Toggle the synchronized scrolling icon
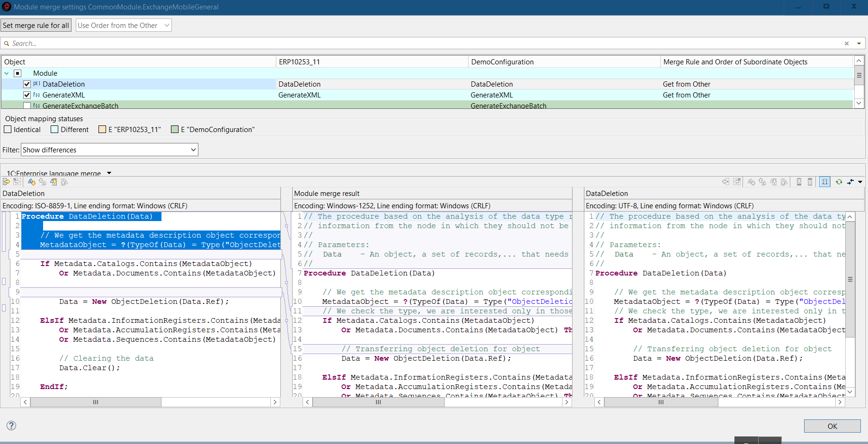Screen dimensions: 868x444 pos(824,182)
